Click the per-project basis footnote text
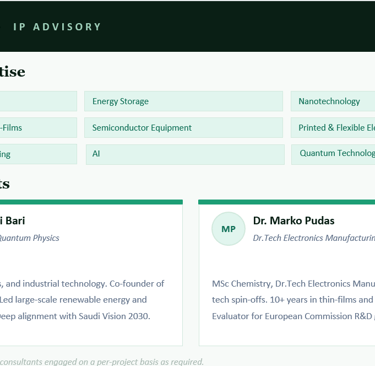The image size is (375, 366). 102,362
